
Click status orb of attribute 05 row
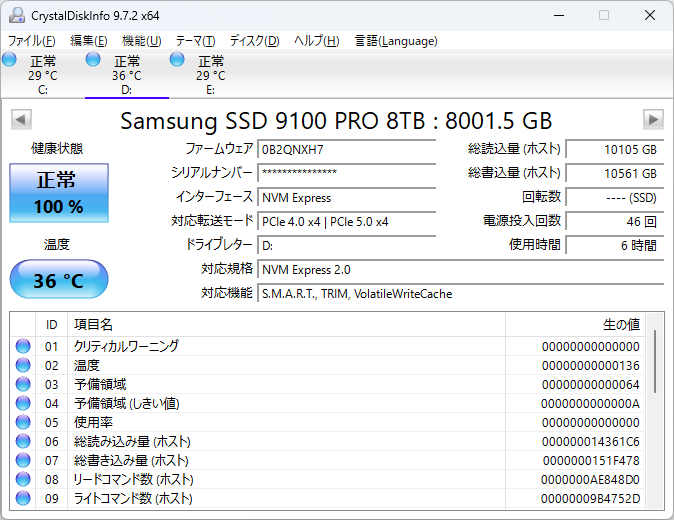coord(23,422)
